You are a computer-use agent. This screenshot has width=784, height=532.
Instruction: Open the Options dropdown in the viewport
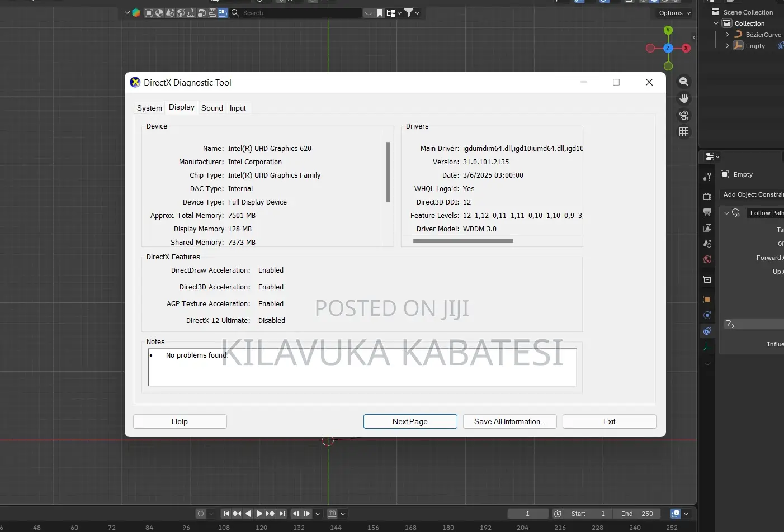tap(674, 13)
